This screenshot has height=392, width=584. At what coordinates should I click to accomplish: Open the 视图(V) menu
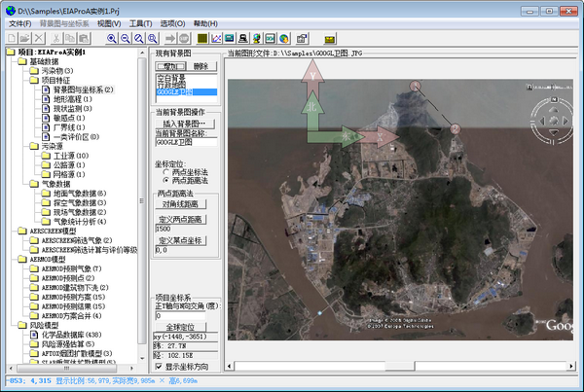[109, 21]
